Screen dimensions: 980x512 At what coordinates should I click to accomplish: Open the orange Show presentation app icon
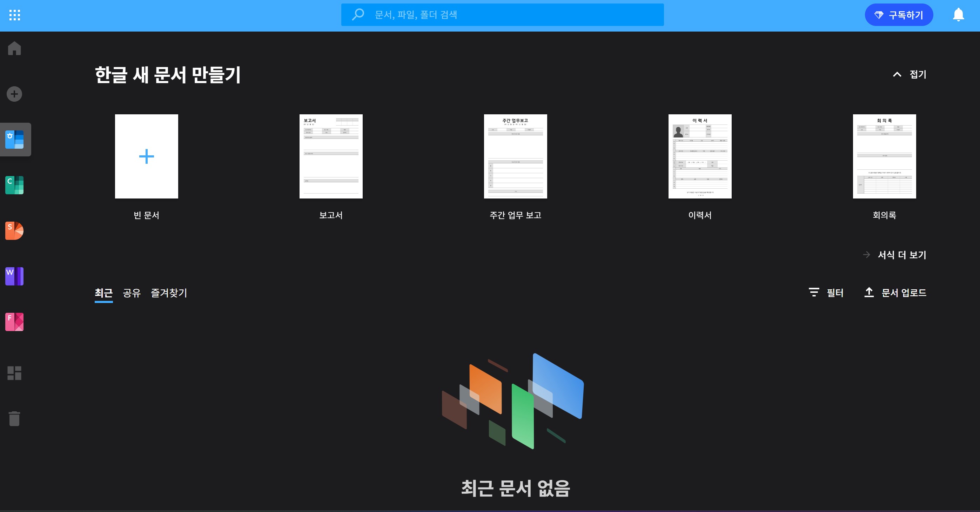coord(14,231)
